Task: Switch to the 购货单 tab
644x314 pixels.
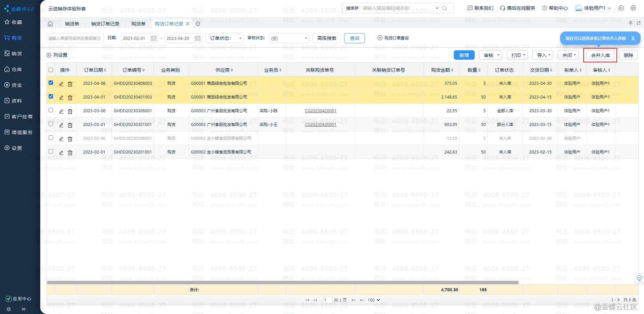Action: pyautogui.click(x=138, y=24)
